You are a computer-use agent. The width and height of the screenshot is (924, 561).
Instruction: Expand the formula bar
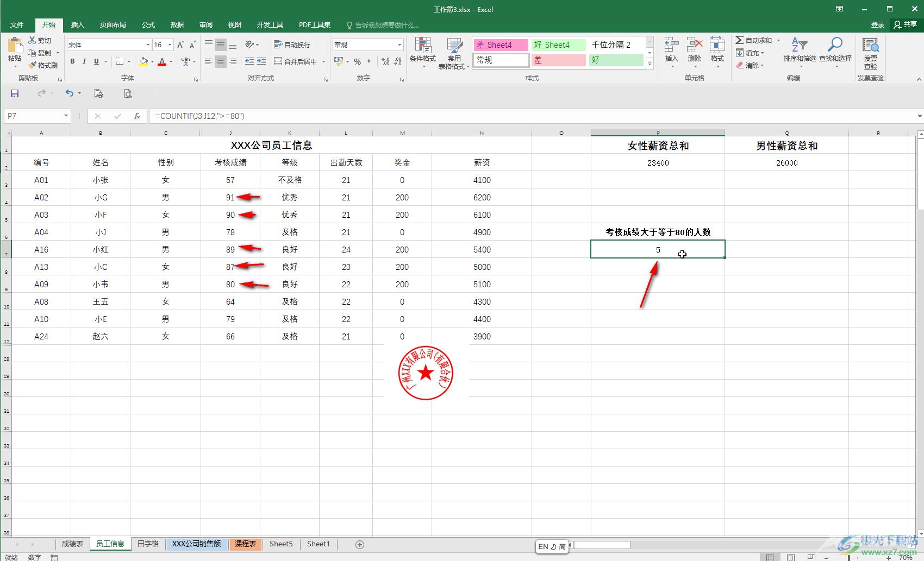pos(919,116)
